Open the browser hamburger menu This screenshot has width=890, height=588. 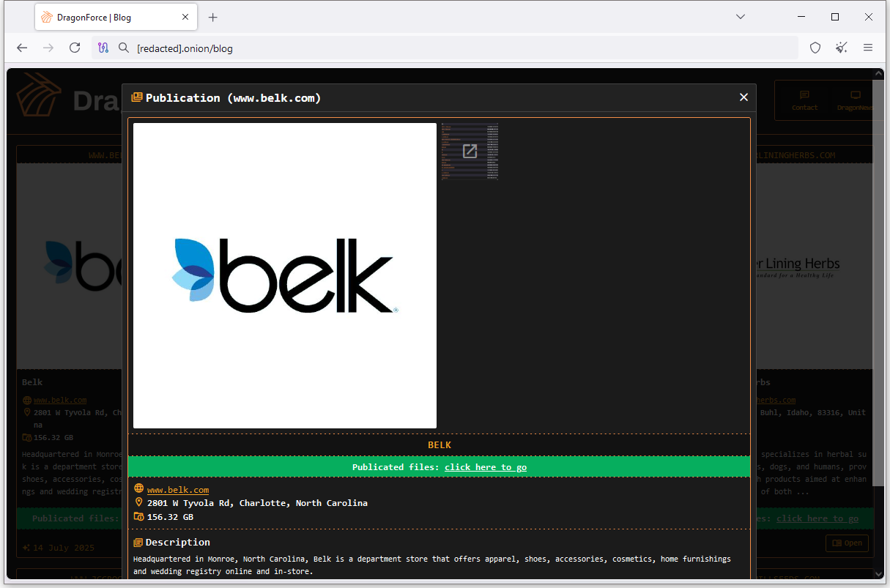(x=868, y=48)
